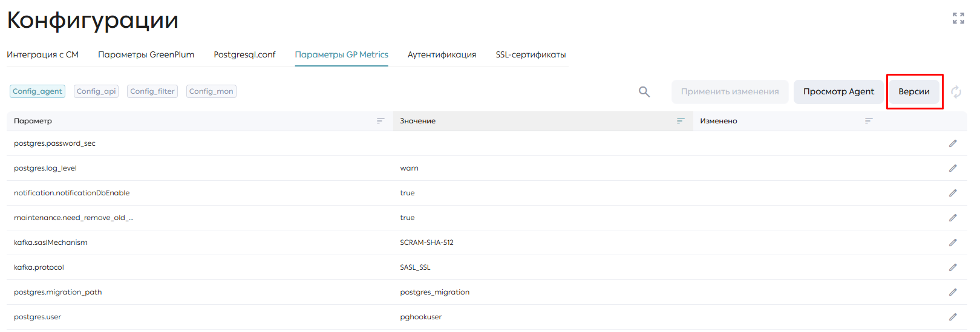Click the value postgres_migration

tap(435, 292)
